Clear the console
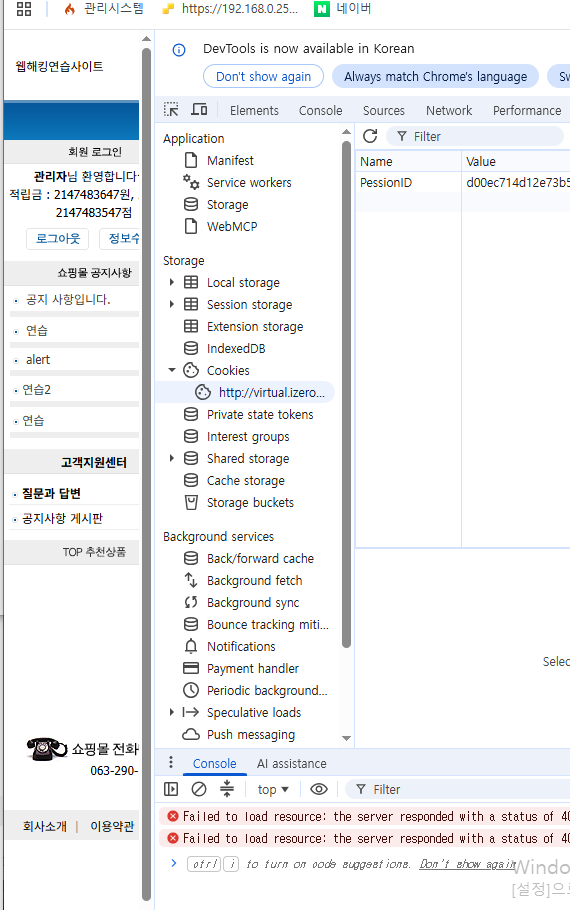The width and height of the screenshot is (570, 910). [x=199, y=789]
